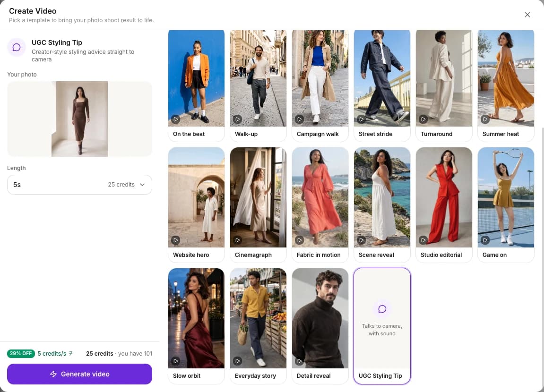The width and height of the screenshot is (544, 392).
Task: Click the 'Your photo' label
Action: click(22, 75)
